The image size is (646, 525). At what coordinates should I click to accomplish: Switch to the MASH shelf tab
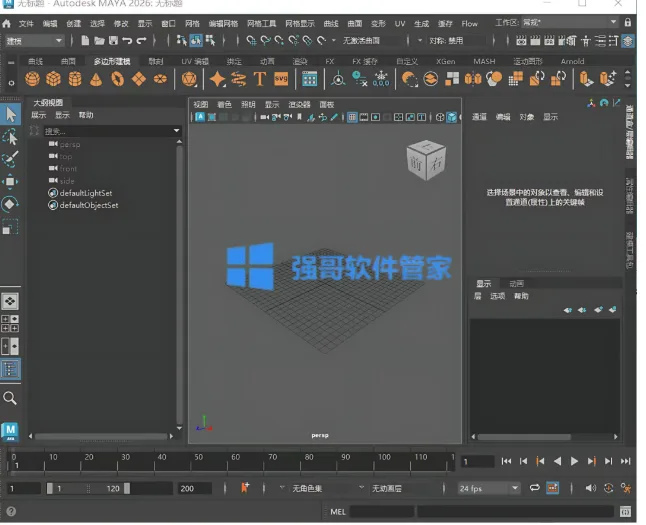click(484, 61)
